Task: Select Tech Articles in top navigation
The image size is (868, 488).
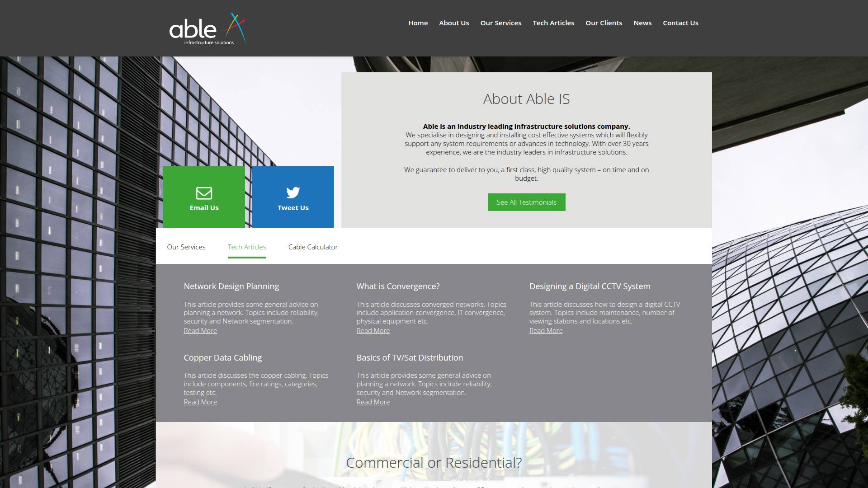Action: tap(553, 23)
